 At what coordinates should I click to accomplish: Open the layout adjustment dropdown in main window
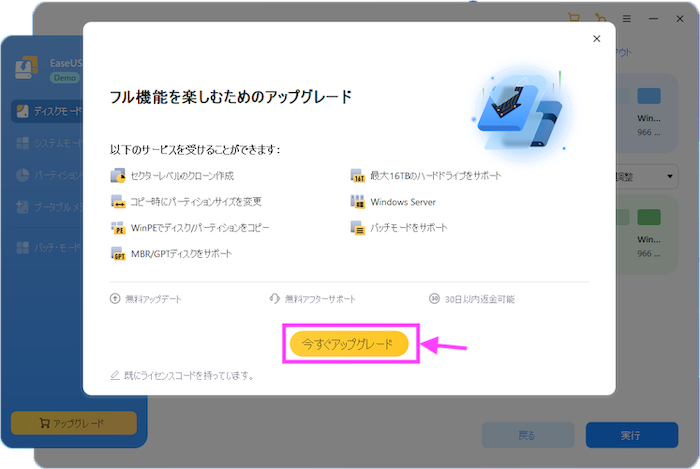click(647, 177)
